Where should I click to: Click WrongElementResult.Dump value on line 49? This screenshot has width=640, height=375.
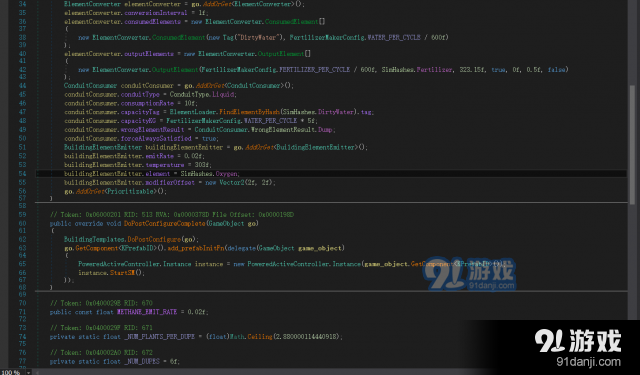tap(293, 130)
